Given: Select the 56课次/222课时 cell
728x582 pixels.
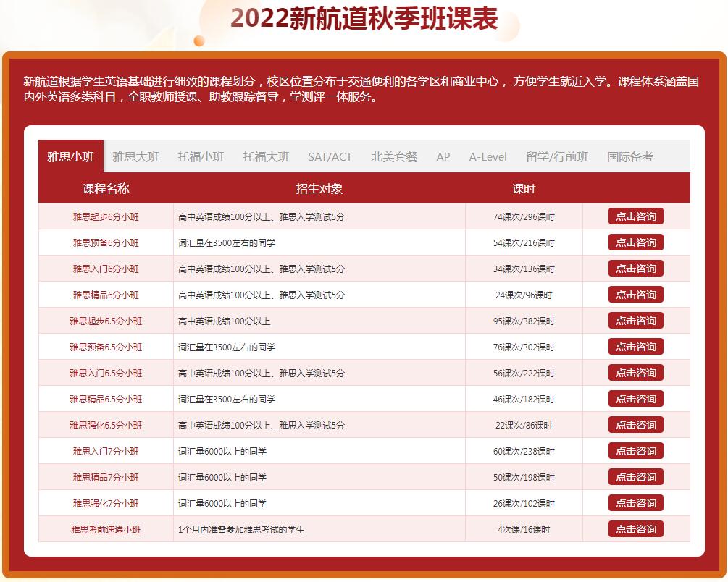Looking at the screenshot, I should 524,373.
